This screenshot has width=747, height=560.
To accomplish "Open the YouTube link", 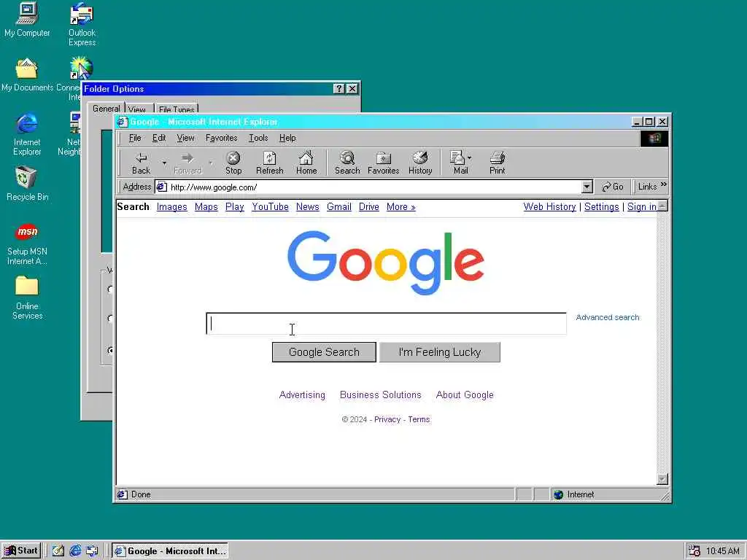I will tap(270, 206).
